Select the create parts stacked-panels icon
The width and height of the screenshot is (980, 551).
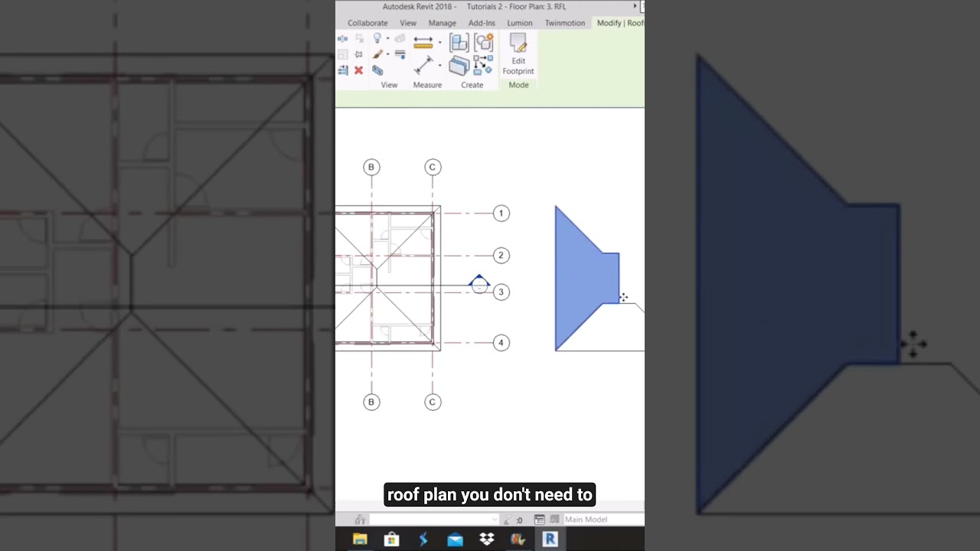tap(459, 66)
